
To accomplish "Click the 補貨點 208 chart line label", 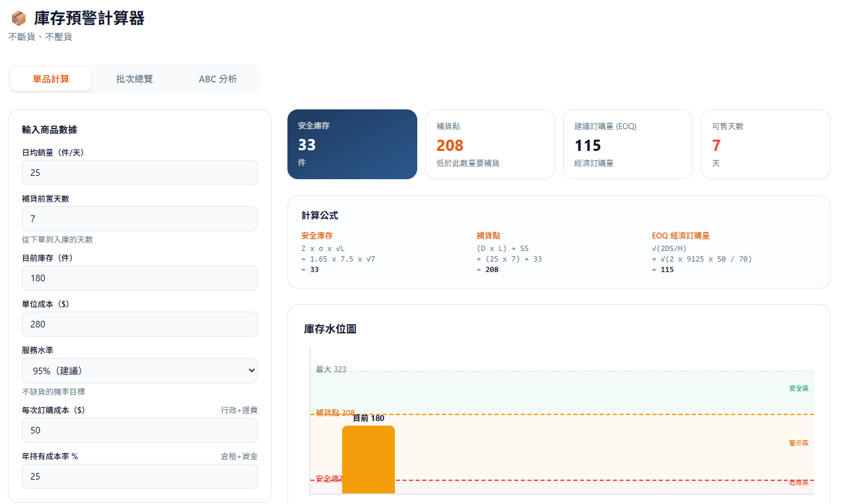I will click(x=335, y=413).
